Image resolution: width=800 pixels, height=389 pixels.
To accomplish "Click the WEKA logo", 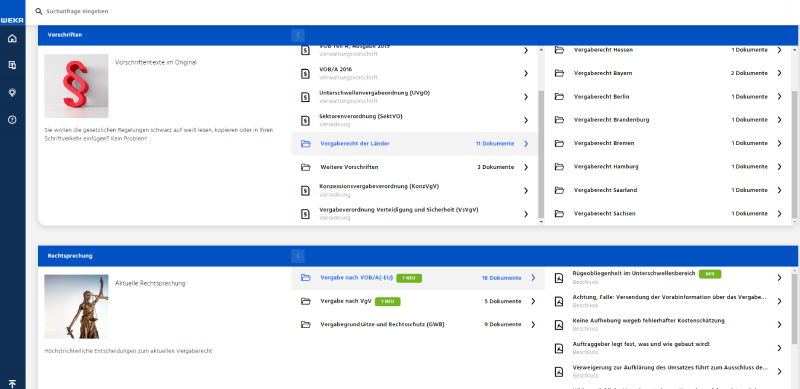I will point(12,20).
